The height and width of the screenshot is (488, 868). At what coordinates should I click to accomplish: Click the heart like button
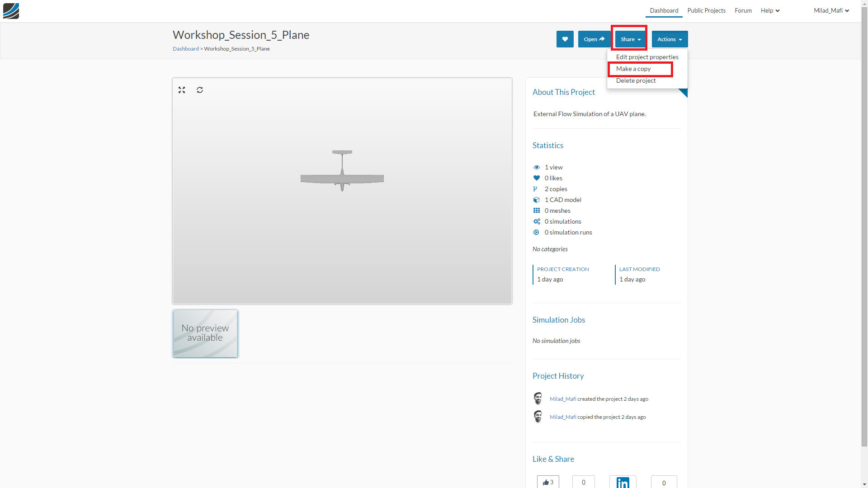click(565, 39)
